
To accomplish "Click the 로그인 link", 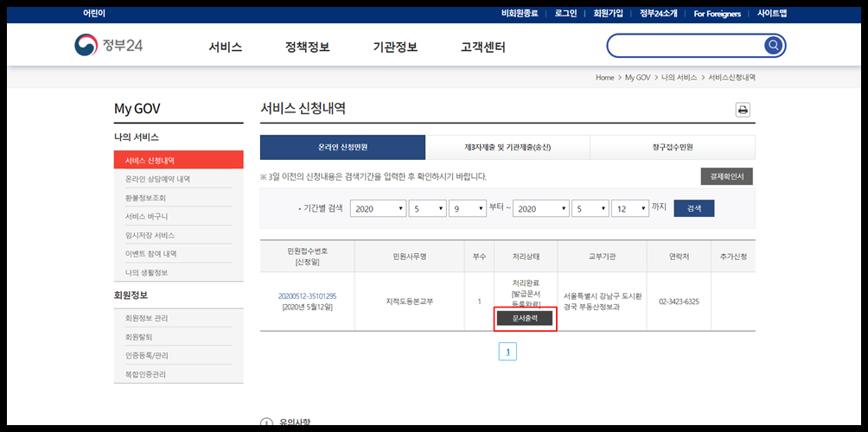I will click(565, 13).
